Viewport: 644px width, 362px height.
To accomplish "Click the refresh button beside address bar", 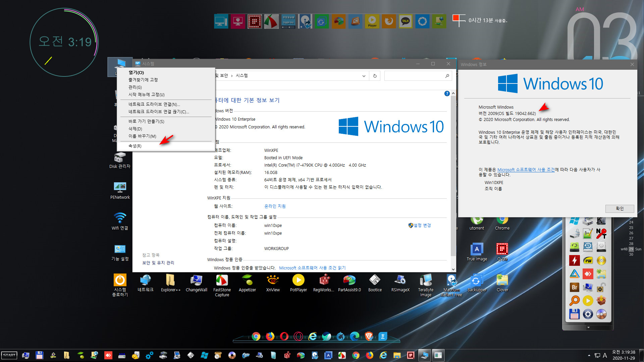I will pos(375,76).
